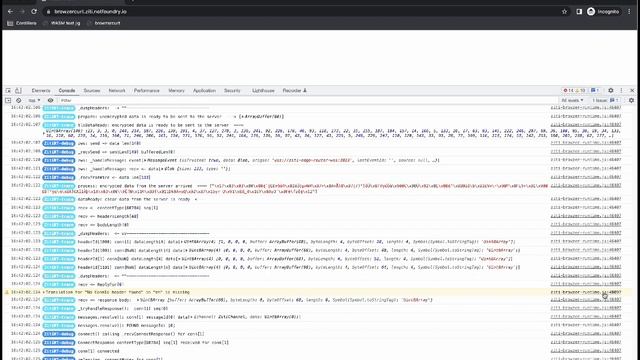Viewport: 640px width, 360px height.
Task: Open DevTools settings gear
Action: click(x=611, y=91)
